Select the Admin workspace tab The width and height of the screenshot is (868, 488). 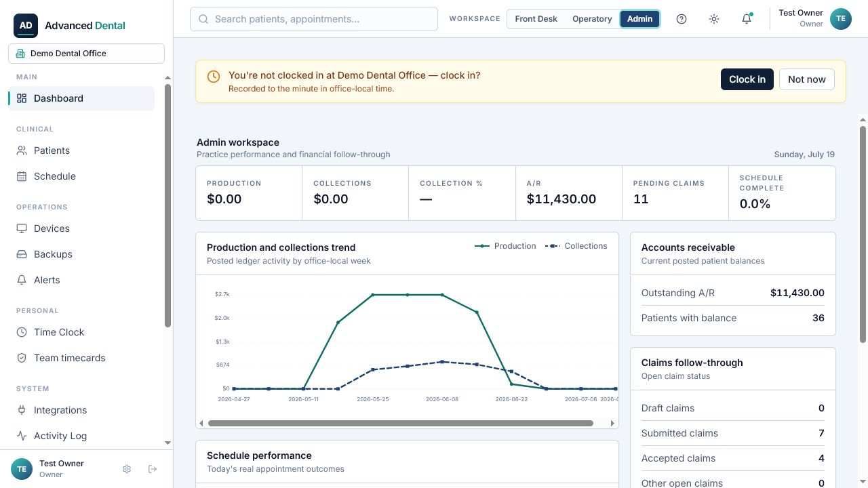tap(639, 19)
